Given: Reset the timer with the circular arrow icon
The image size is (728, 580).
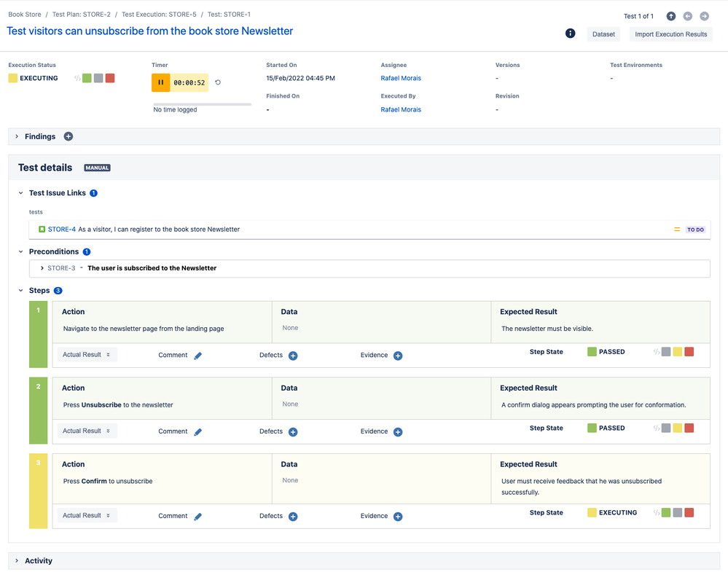Looking at the screenshot, I should coord(218,82).
